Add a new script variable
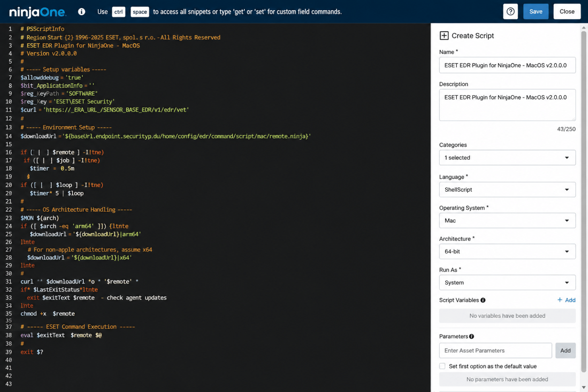 click(566, 300)
